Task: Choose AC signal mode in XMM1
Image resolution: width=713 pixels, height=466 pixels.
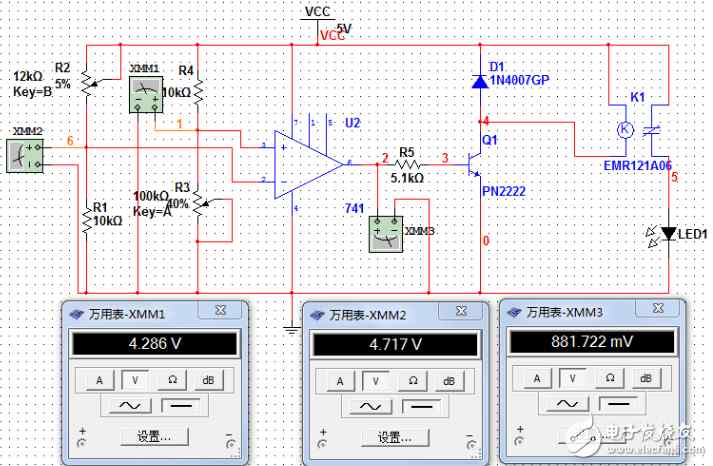Action: (x=130, y=406)
